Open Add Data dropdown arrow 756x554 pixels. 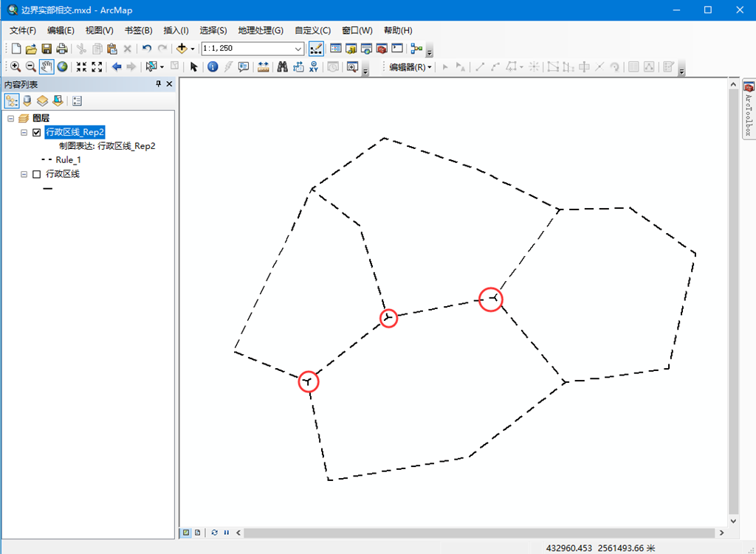click(193, 49)
